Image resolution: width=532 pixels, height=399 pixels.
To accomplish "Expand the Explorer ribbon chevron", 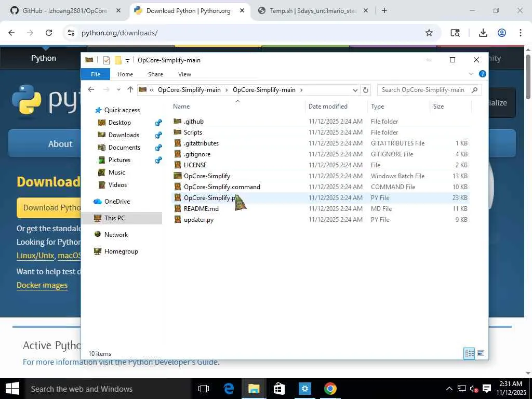I will click(x=471, y=74).
